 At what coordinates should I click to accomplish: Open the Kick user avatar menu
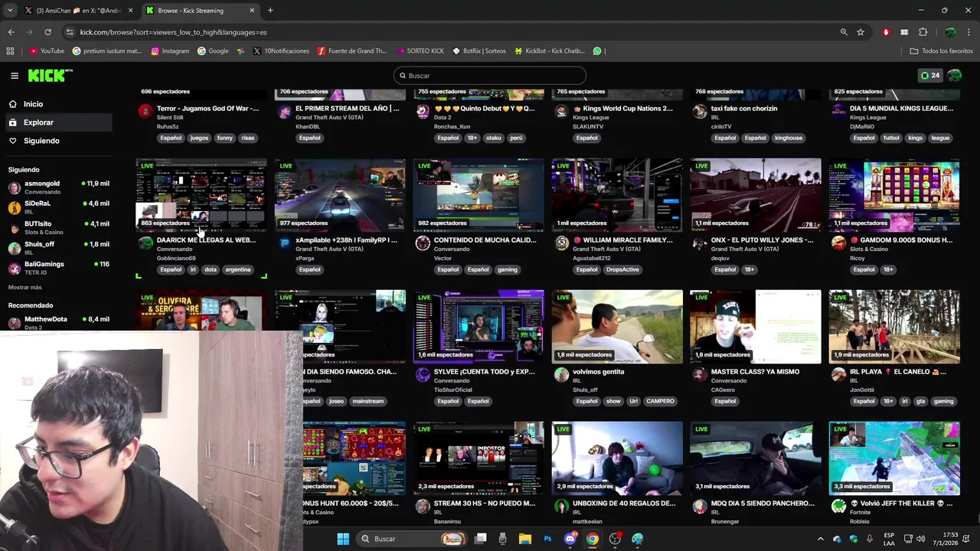pos(955,76)
